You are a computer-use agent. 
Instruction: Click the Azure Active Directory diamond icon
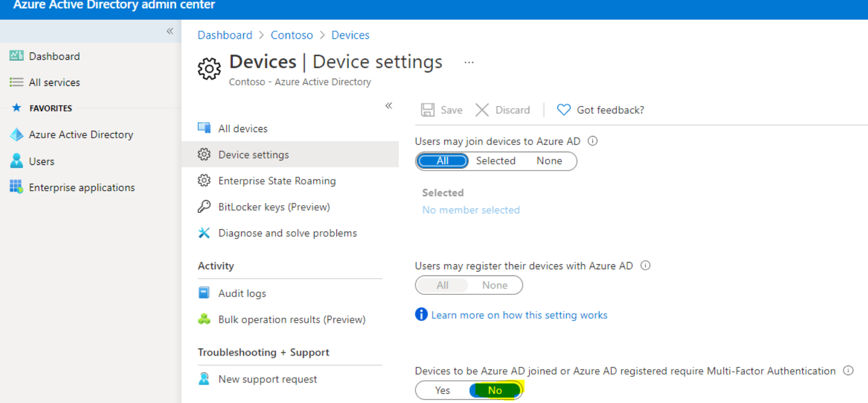pos(17,134)
